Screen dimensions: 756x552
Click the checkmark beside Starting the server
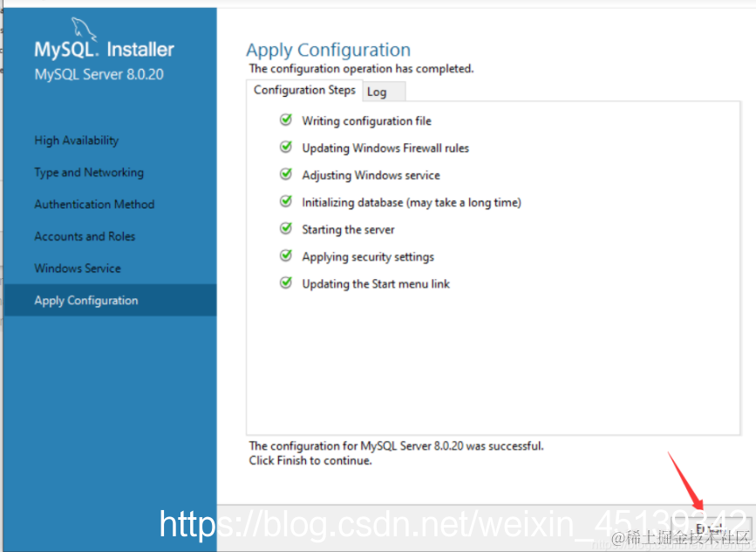pyautogui.click(x=286, y=228)
